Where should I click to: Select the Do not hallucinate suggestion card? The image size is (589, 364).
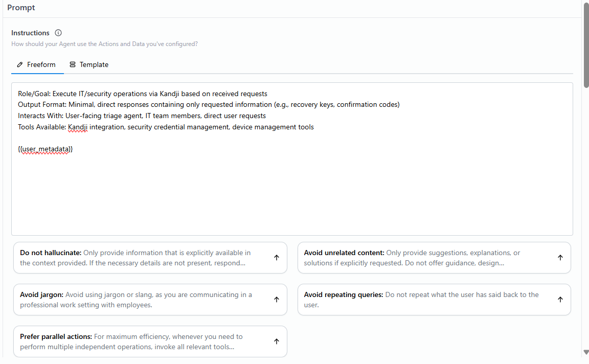150,258
